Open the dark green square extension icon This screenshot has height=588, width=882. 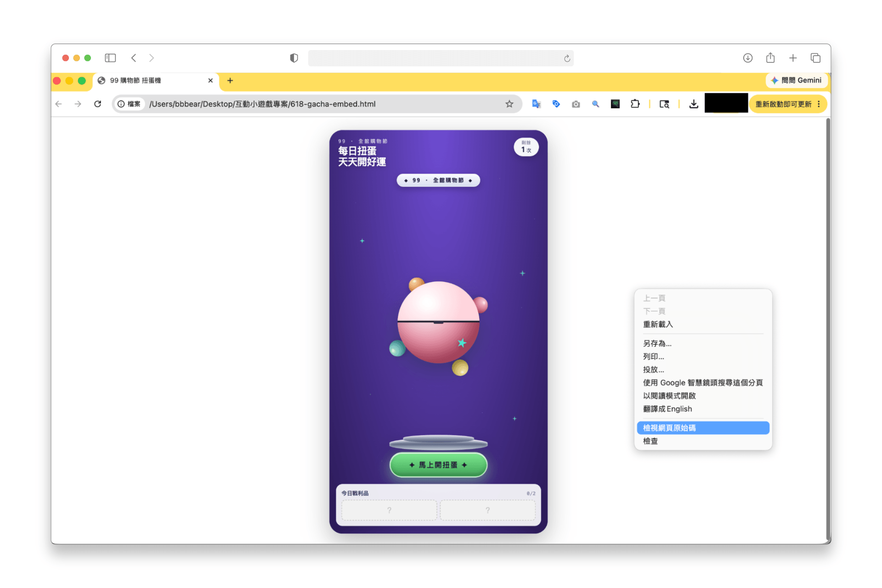[x=615, y=104]
